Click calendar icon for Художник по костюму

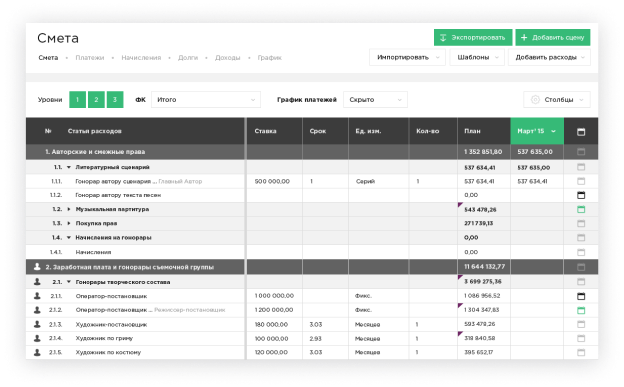click(x=581, y=352)
